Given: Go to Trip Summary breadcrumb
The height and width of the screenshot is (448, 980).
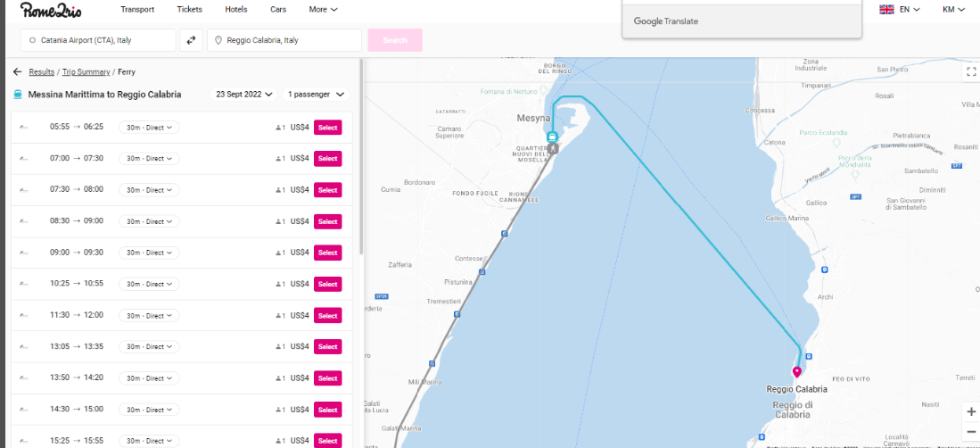Looking at the screenshot, I should [86, 72].
